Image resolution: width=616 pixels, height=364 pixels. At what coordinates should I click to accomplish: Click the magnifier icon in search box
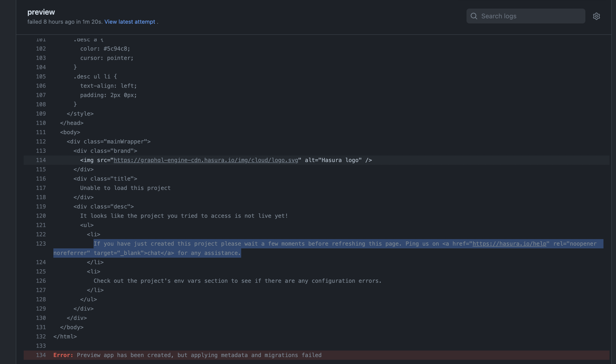tap(474, 16)
